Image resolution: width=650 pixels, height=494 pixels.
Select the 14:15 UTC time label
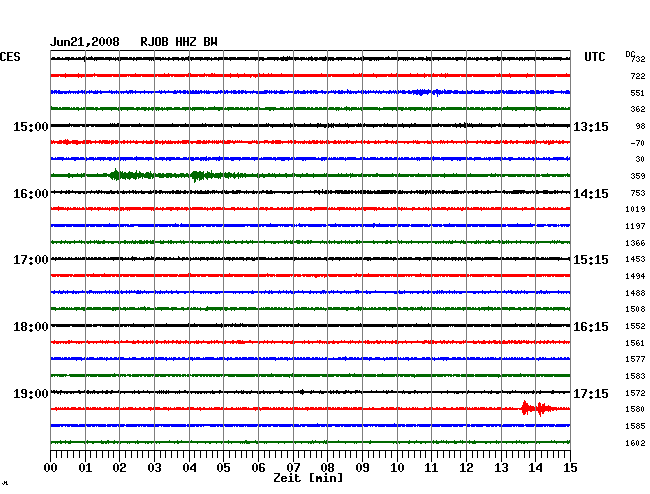[x=591, y=194]
